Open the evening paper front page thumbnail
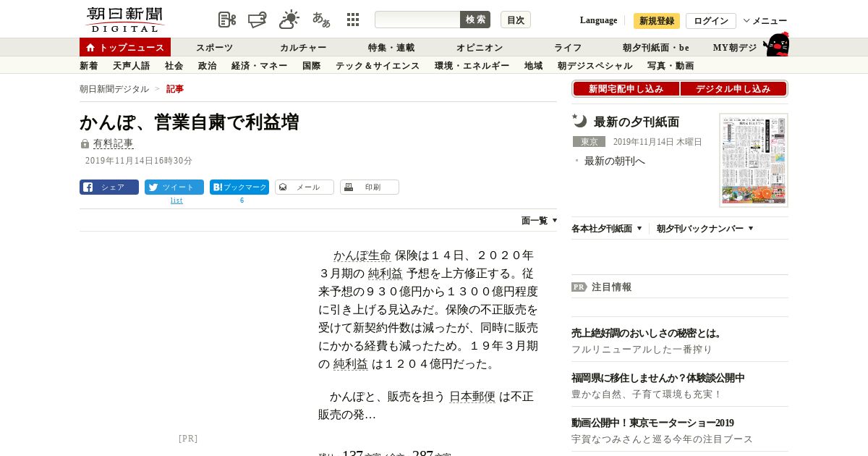This screenshot has width=868, height=456. (x=754, y=160)
